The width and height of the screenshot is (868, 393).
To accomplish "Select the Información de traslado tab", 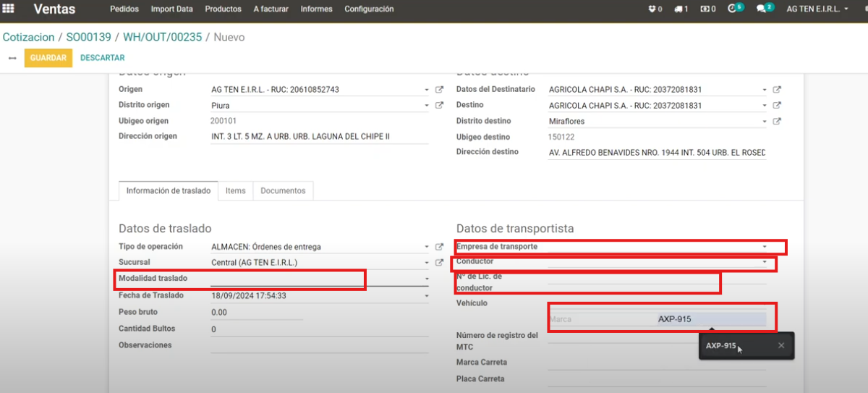I will (169, 190).
